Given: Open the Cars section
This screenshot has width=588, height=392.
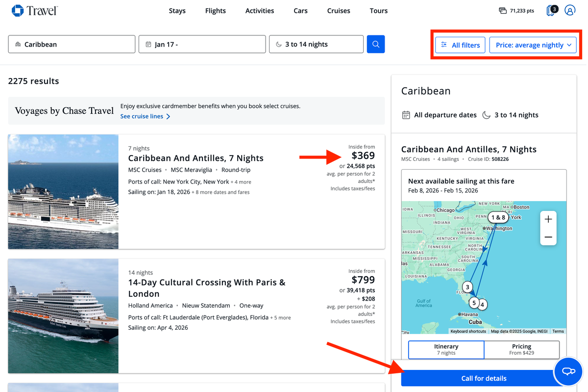Looking at the screenshot, I should [301, 11].
